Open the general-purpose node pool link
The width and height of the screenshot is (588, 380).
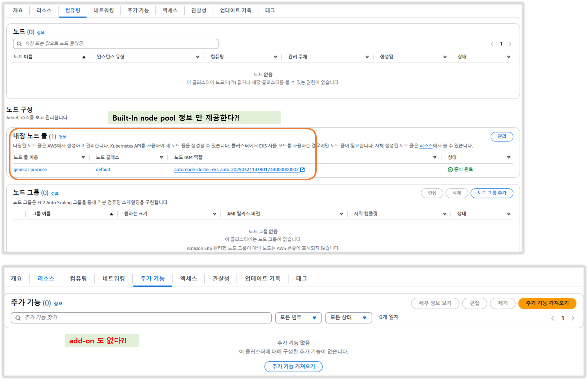30,170
